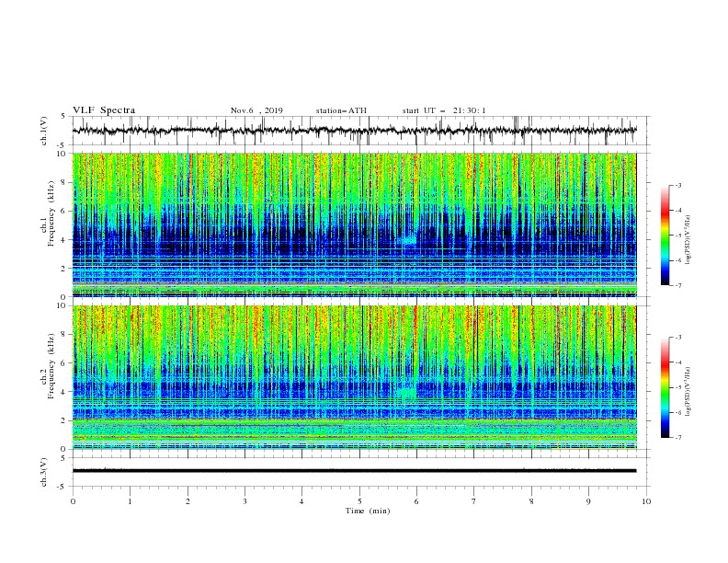Click the "ch.1(V)" axis label
The width and height of the screenshot is (728, 563).
tap(43, 131)
